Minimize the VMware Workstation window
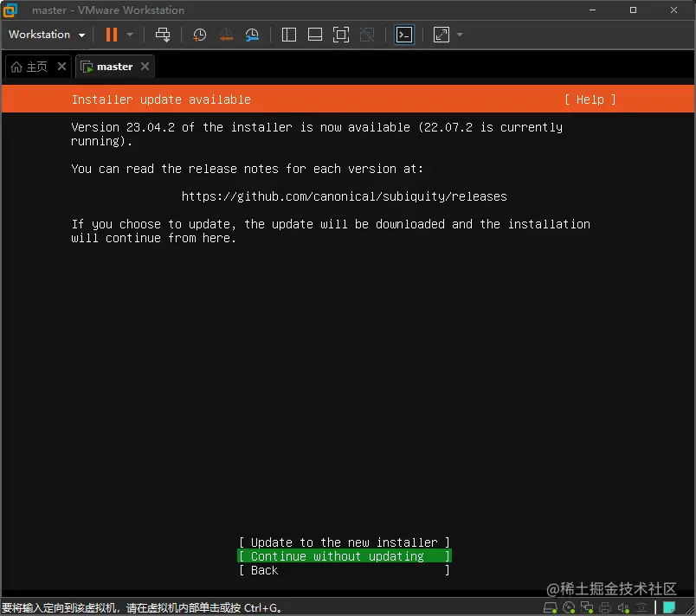 coord(593,10)
